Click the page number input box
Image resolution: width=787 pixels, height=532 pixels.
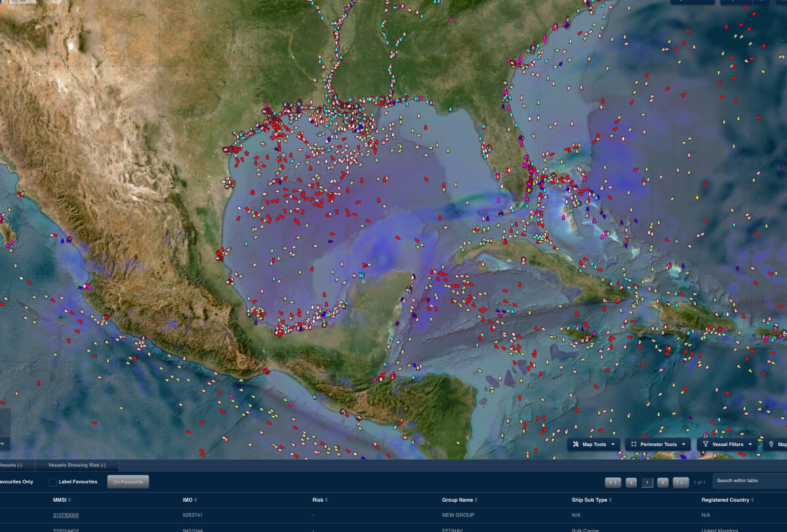pyautogui.click(x=647, y=482)
